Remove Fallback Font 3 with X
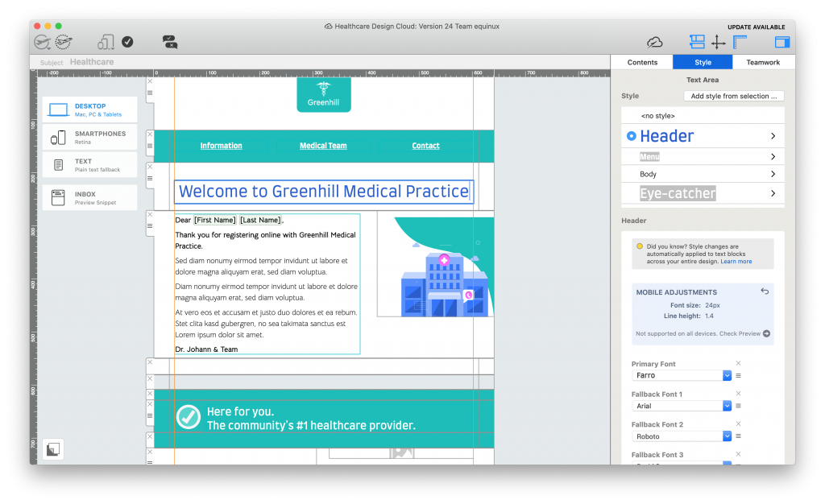825x504 pixels. click(x=738, y=454)
